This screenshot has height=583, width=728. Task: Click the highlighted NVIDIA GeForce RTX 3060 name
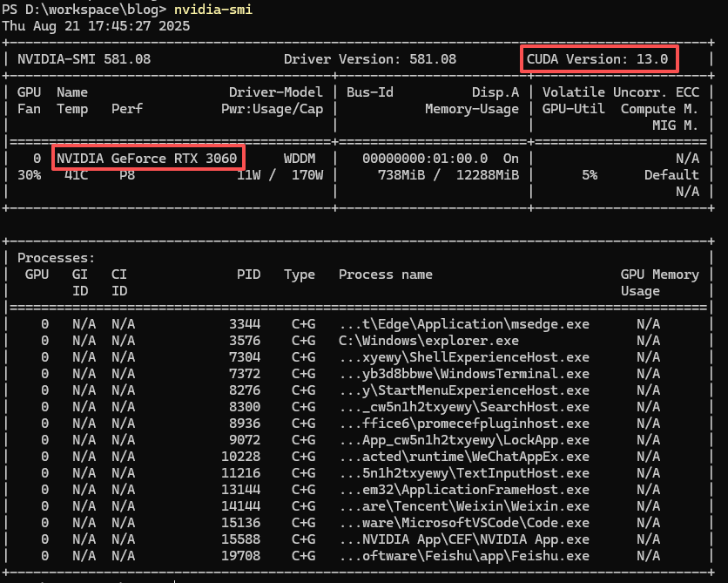coord(148,158)
